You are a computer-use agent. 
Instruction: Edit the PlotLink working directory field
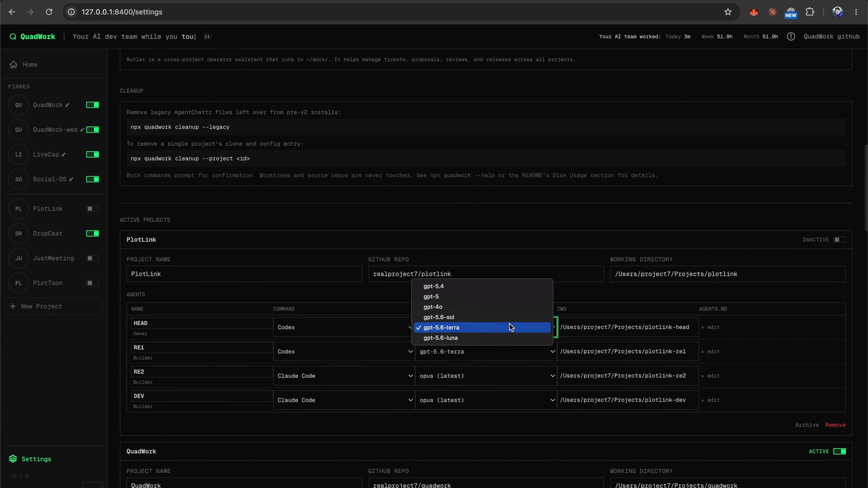pos(727,274)
